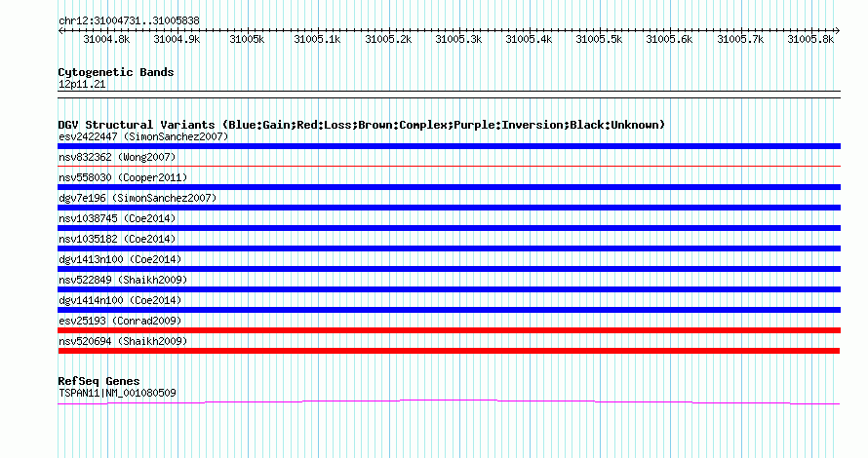Click the dgv1413n100 (Coe2014) label
This screenshot has width=868, height=458.
120,259
